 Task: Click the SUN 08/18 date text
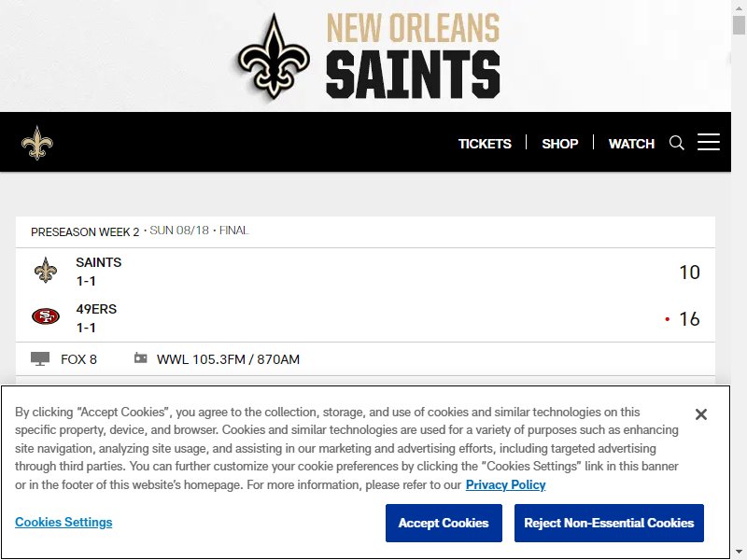pos(179,231)
